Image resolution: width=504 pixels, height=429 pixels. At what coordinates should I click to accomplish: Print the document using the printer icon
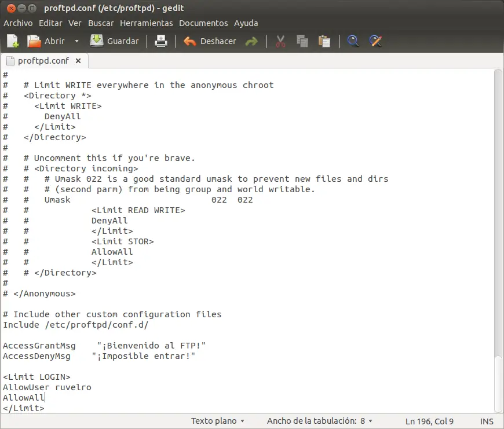[x=160, y=41]
